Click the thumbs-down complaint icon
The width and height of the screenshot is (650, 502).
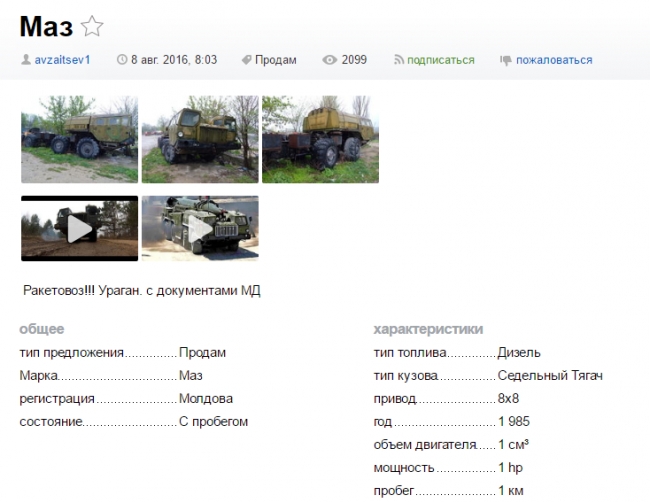click(x=506, y=61)
